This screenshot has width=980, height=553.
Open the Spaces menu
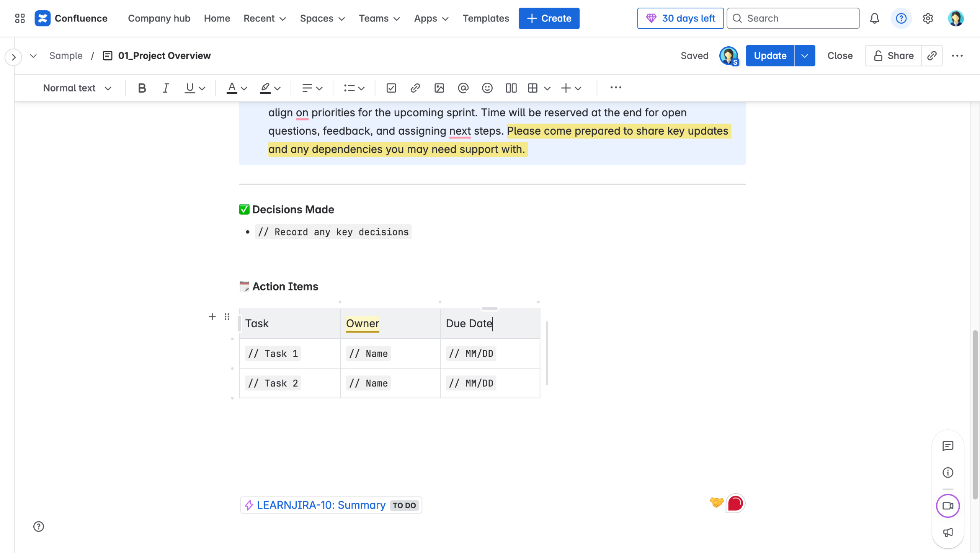click(x=322, y=18)
